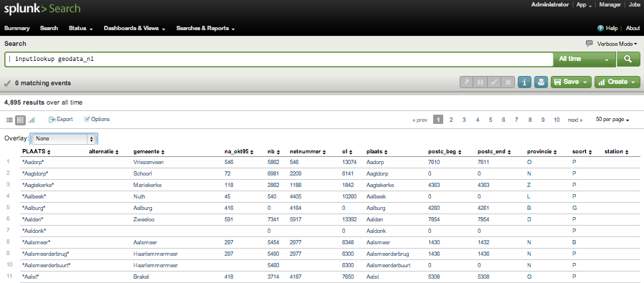
Task: Expand Searches & Reports menu
Action: click(205, 29)
